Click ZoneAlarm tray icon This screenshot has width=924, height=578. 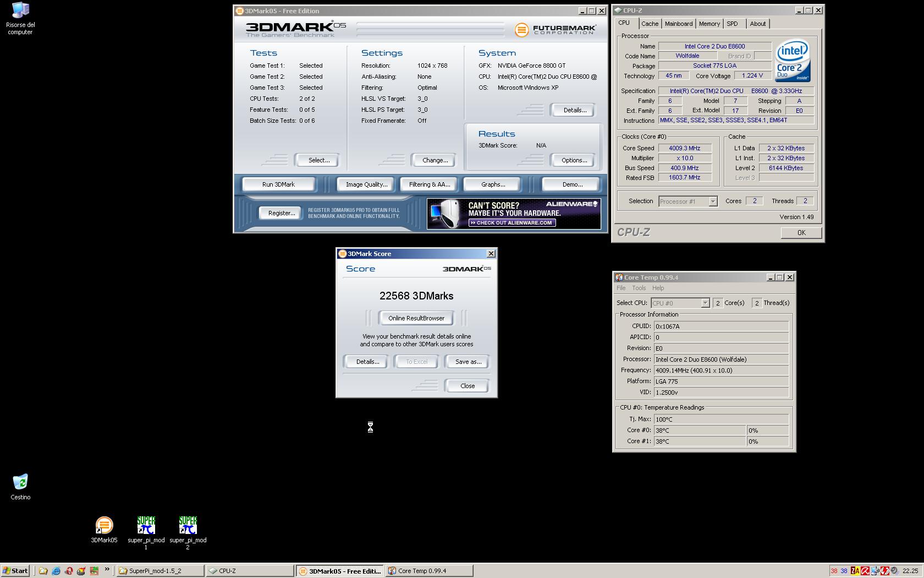point(855,571)
